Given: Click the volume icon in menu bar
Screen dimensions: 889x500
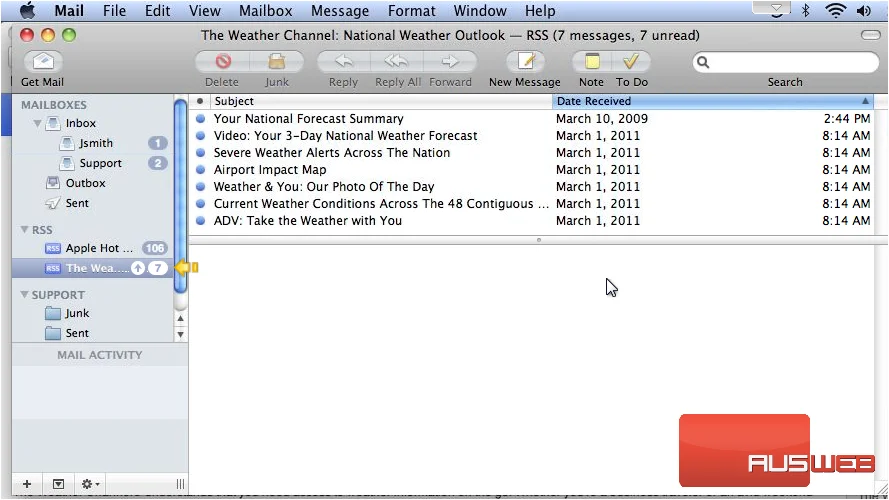Looking at the screenshot, I should 863,10.
